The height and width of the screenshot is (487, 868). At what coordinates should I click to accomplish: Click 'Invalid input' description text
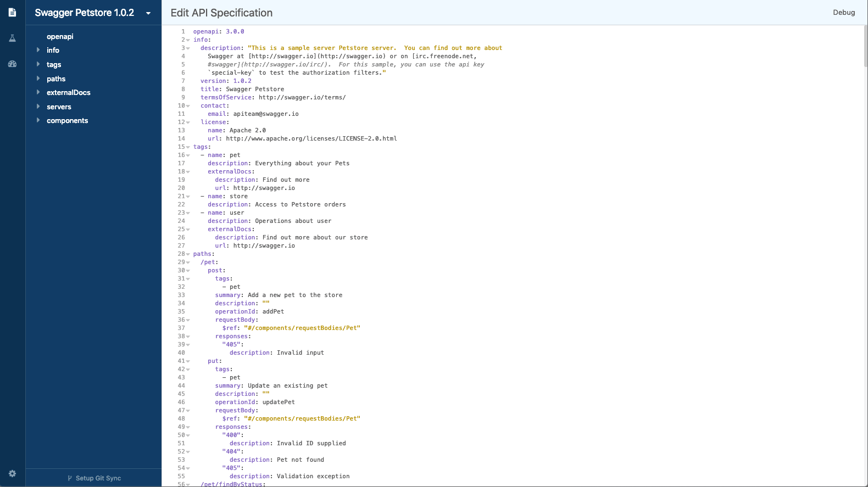tap(301, 352)
